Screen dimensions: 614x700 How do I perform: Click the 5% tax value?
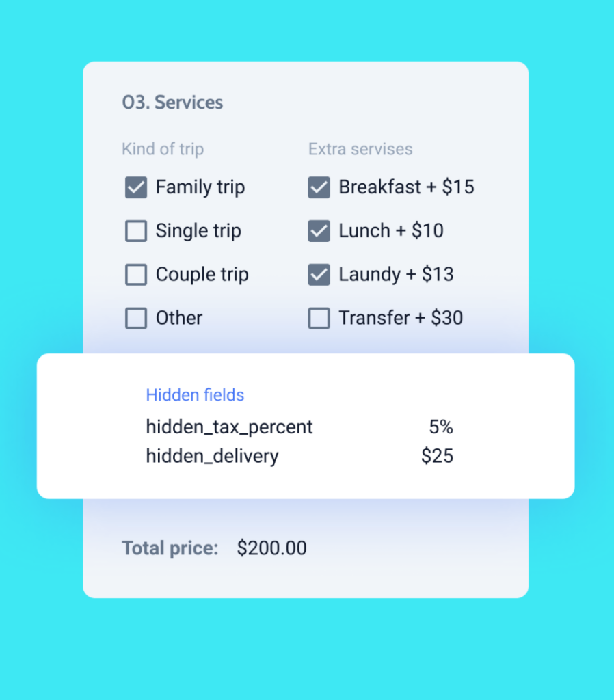tap(441, 427)
